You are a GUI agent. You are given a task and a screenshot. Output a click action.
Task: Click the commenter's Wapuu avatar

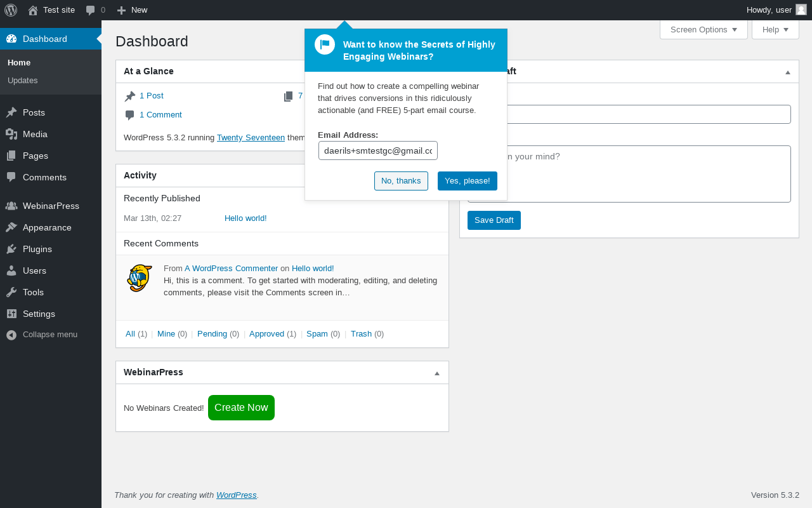click(140, 278)
